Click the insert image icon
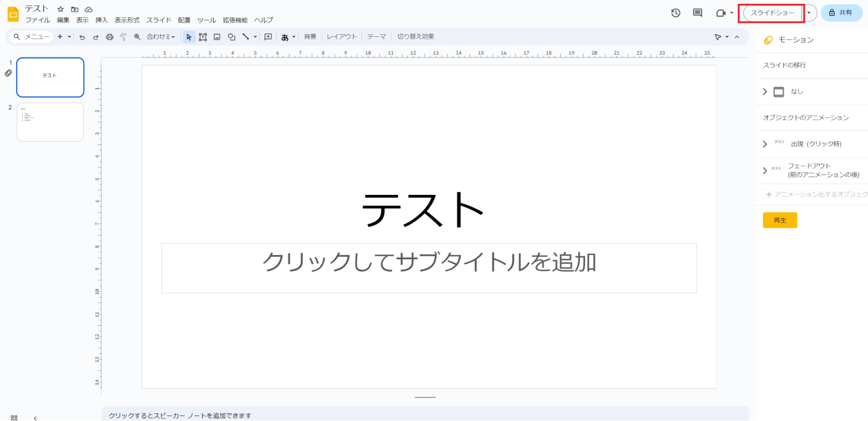868x421 pixels. tap(217, 37)
